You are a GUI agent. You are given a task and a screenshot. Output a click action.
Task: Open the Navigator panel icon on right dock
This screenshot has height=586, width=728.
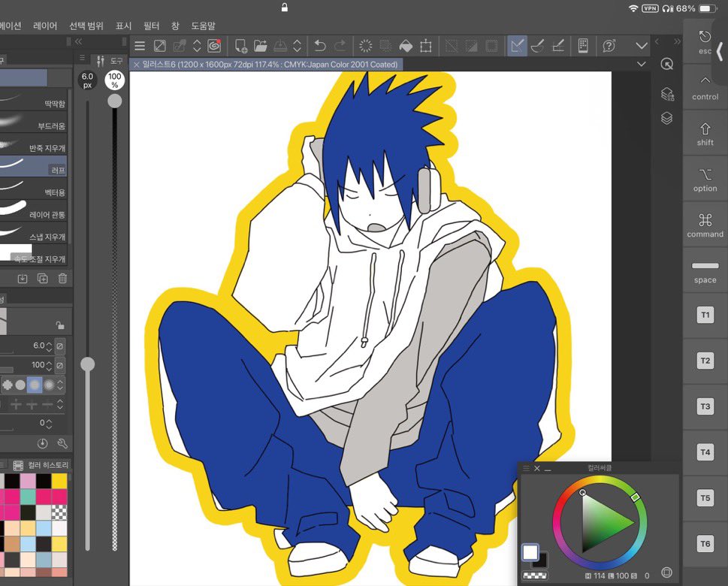(x=667, y=64)
